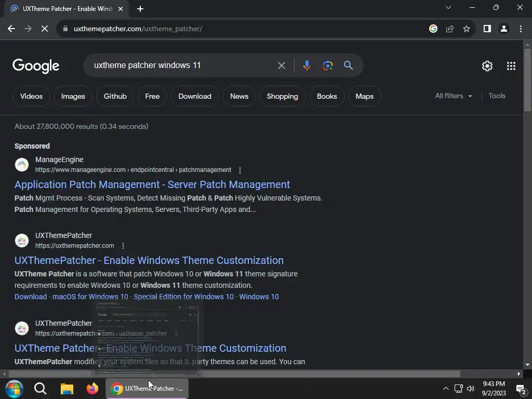This screenshot has width=532, height=399.
Task: Open macOS for Windows 10 sitelink
Action: (x=90, y=297)
